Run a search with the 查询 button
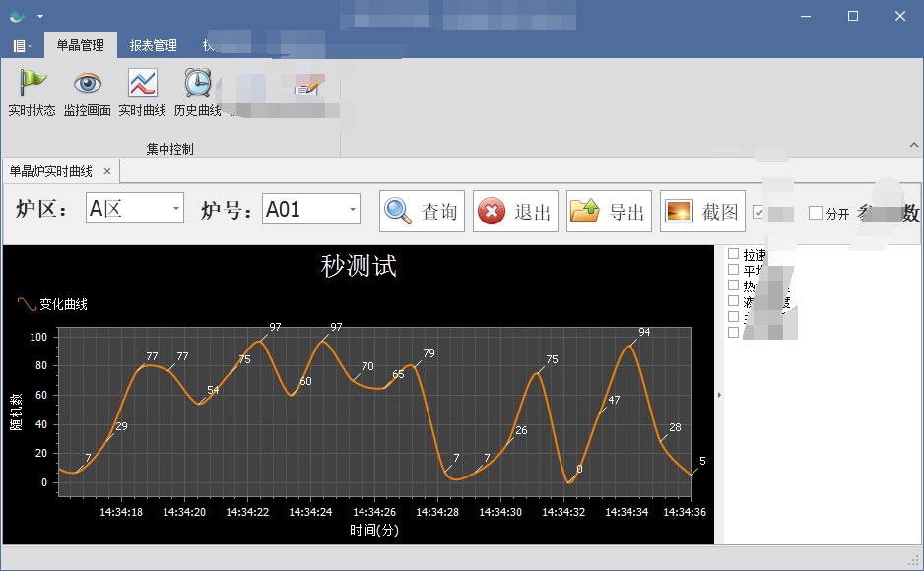This screenshot has height=571, width=924. tap(421, 210)
